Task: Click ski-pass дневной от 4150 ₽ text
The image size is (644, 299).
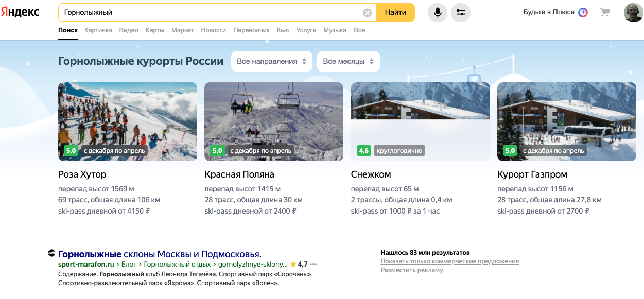Action: 104,211
